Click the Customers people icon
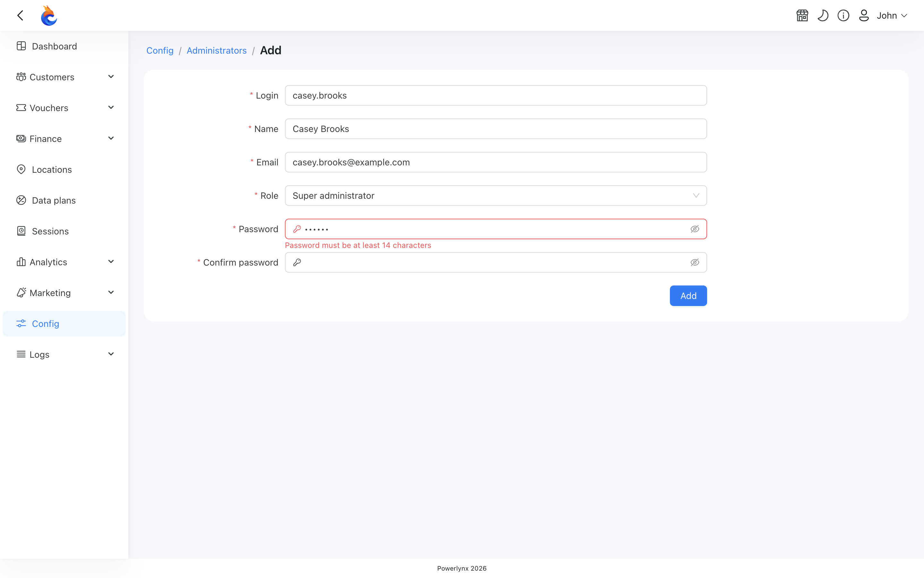924x578 pixels. coord(21,77)
